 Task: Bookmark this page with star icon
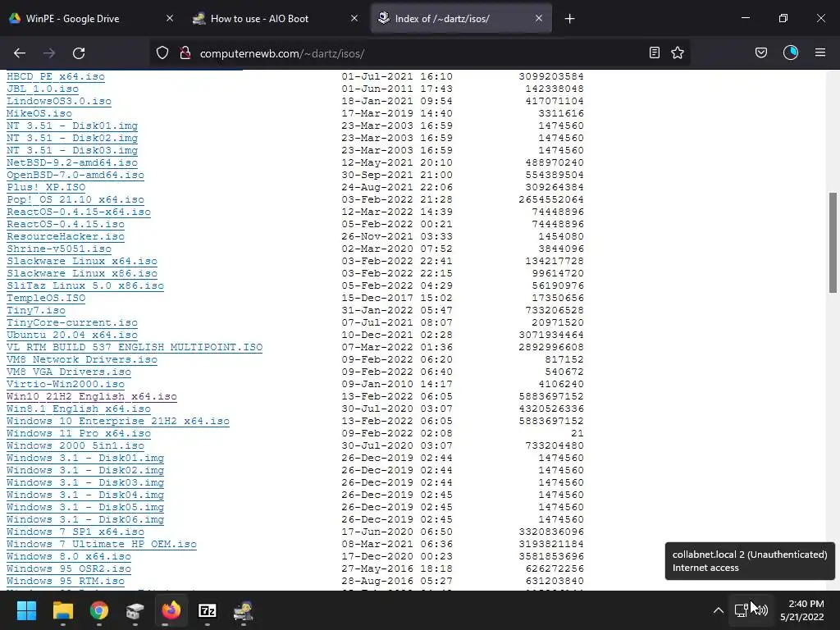678,52
